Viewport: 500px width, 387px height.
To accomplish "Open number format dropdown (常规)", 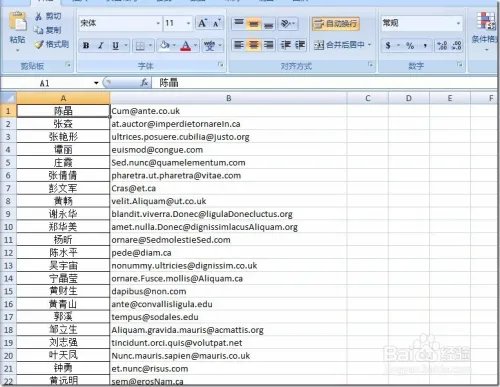I will pyautogui.click(x=458, y=23).
